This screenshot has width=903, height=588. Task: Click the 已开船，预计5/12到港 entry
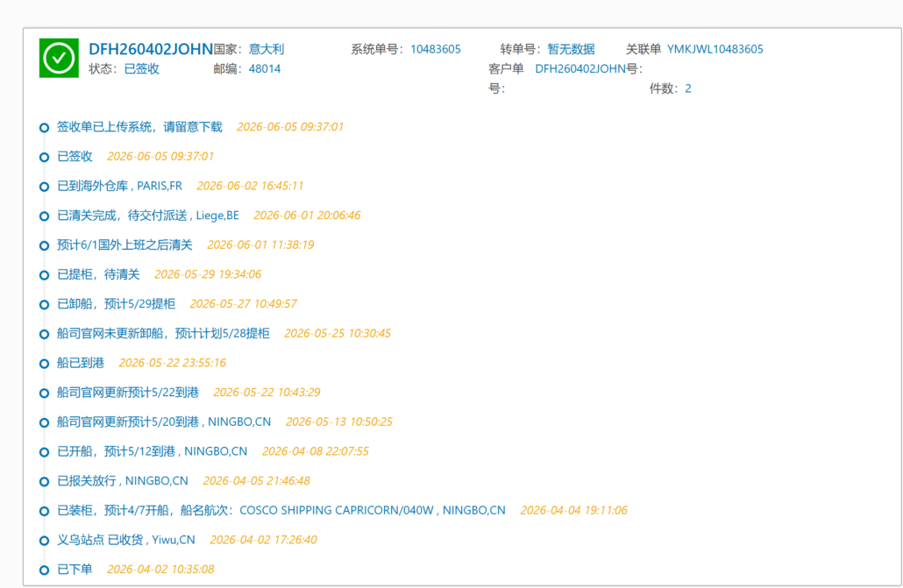pos(152,451)
